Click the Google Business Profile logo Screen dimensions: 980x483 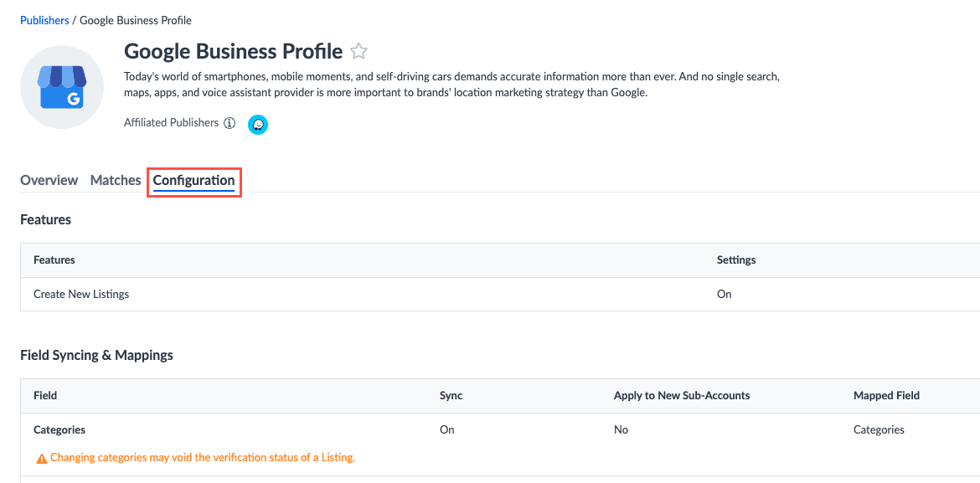point(62,87)
